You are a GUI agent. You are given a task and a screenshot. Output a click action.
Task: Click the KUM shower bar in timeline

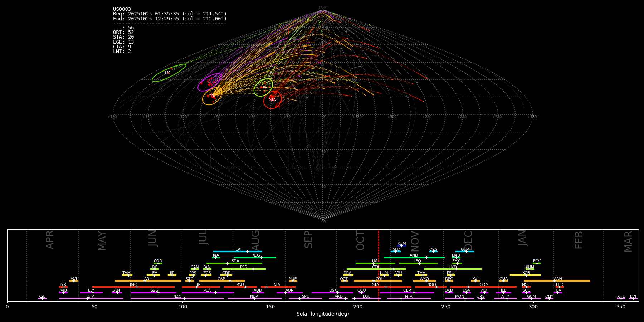point(402,246)
